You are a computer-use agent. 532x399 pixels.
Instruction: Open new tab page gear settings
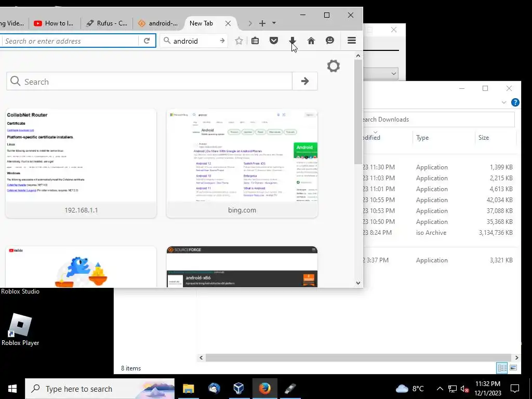pyautogui.click(x=333, y=66)
